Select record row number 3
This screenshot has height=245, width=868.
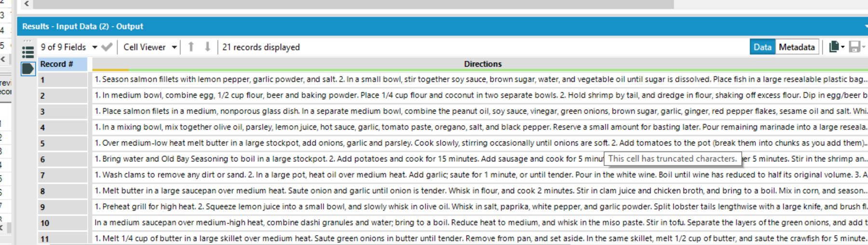63,111
